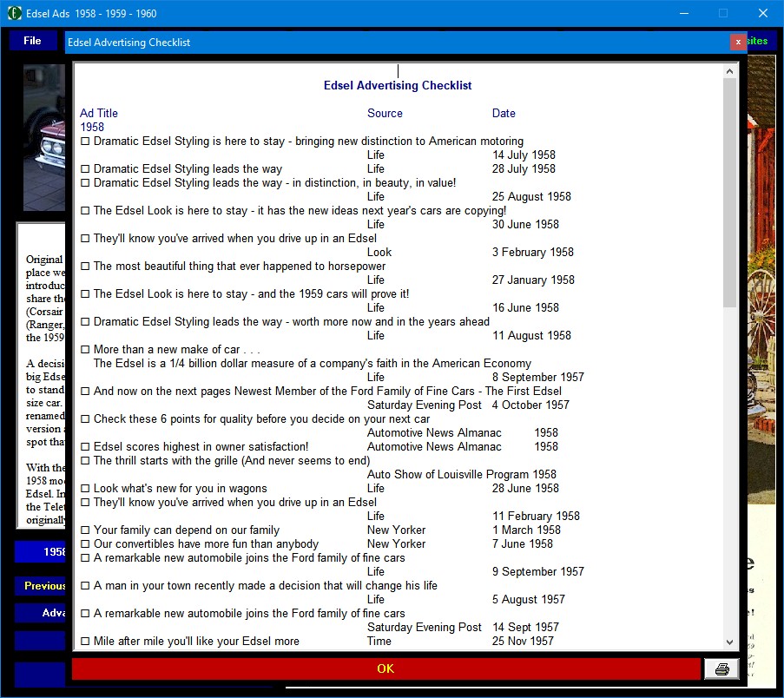Click the car photo thumbnail in main window
Image resolution: width=784 pixels, height=698 pixels.
(44, 137)
